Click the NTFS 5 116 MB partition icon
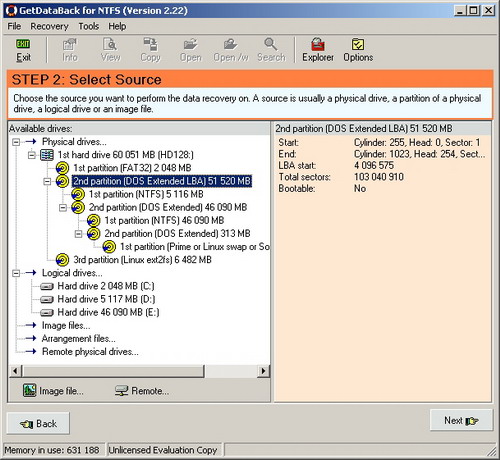The image size is (500, 460). point(78,194)
